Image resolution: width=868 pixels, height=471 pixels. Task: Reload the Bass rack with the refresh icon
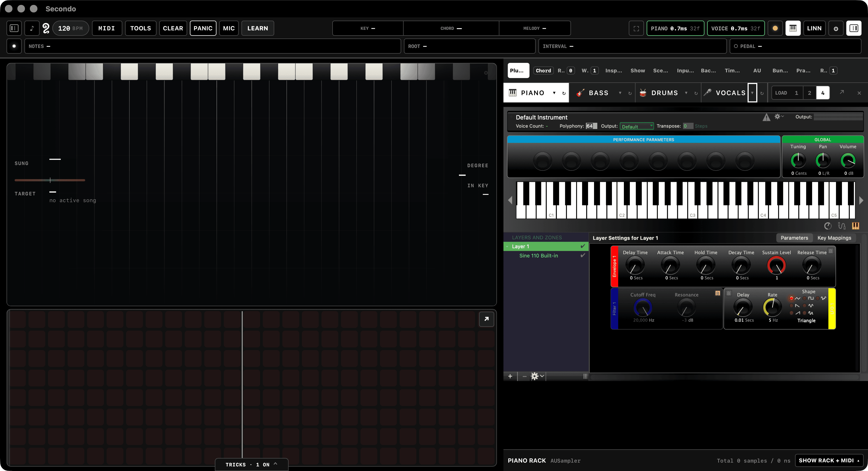pos(630,93)
